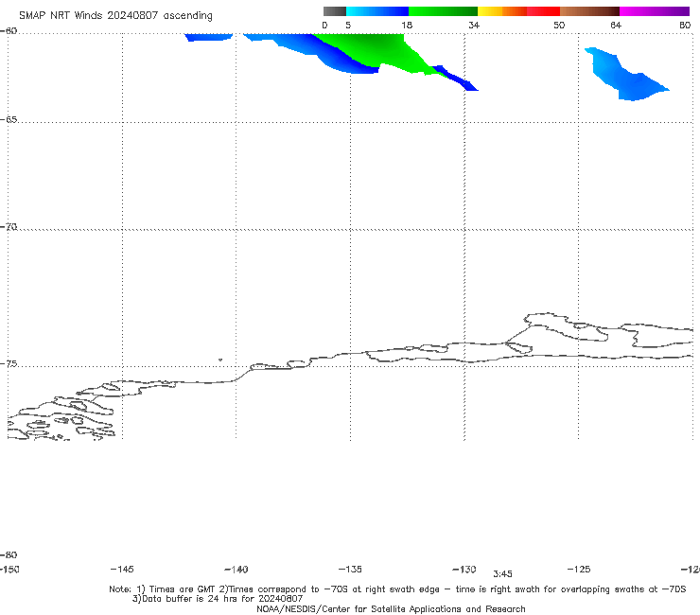The image size is (700, 615).
Task: Click the latitude label '-70'
Action: pyautogui.click(x=9, y=226)
